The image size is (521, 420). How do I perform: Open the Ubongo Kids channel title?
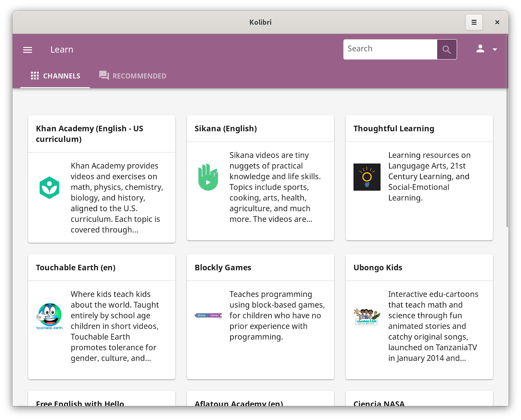(x=378, y=268)
